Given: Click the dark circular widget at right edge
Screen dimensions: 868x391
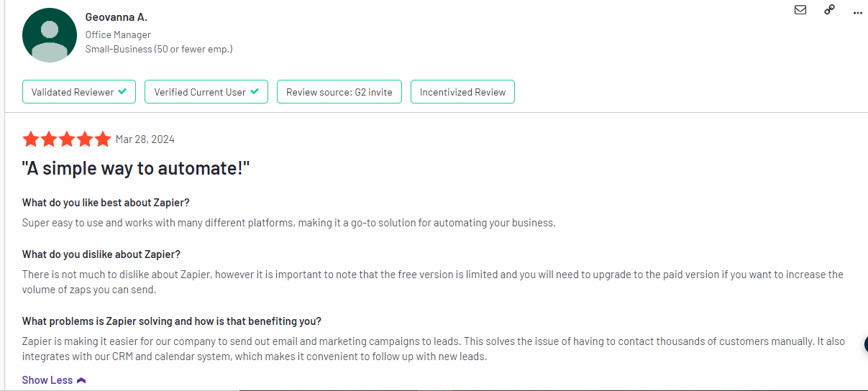Looking at the screenshot, I should click(x=866, y=344).
